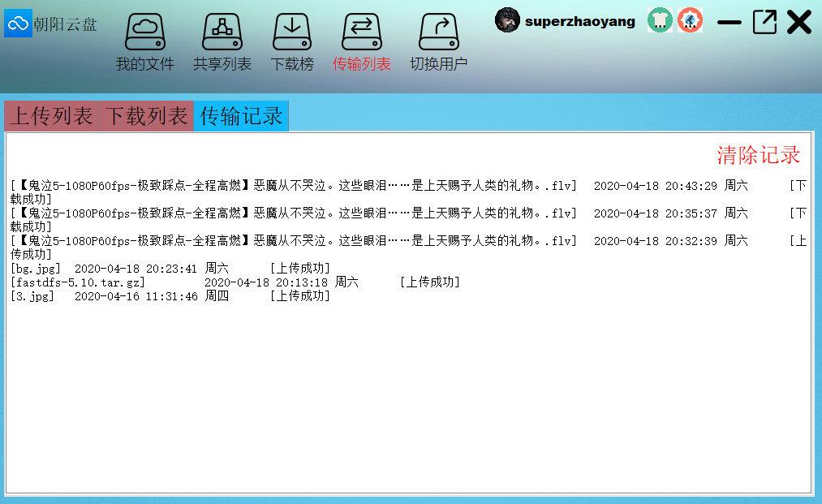The image size is (822, 504).
Task: Click the 朝阳云盘 title text
Action: click(x=65, y=24)
